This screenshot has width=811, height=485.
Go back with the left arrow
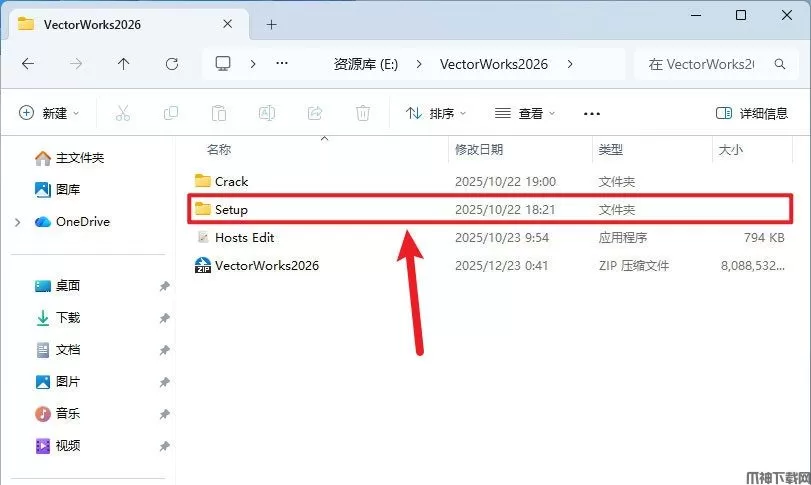[28, 64]
